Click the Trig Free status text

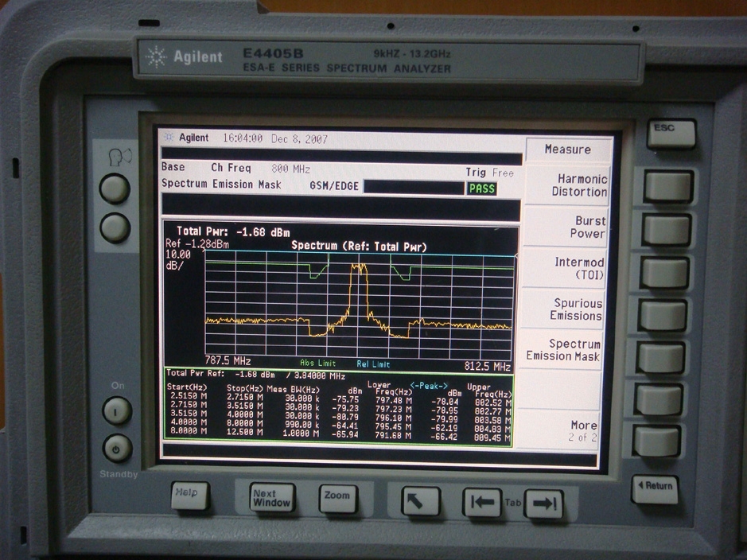click(490, 173)
